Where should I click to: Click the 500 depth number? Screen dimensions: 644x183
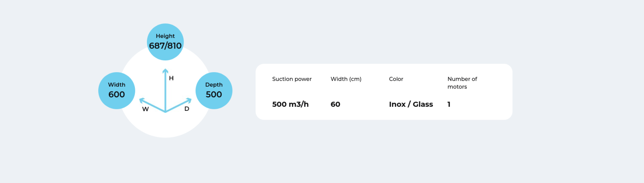[x=214, y=94]
